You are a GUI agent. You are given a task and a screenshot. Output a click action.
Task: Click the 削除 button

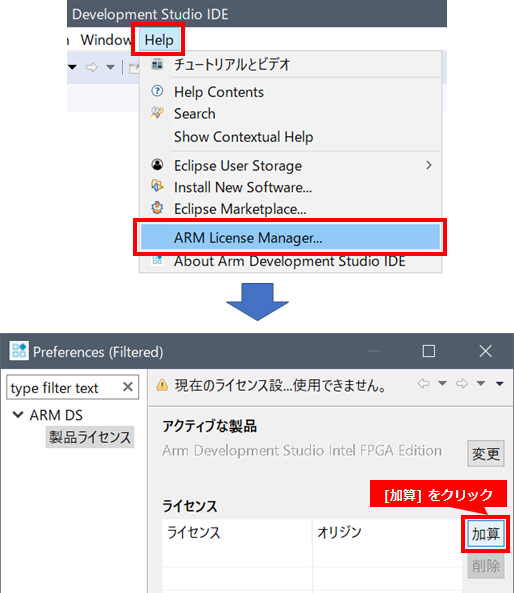coord(486,566)
